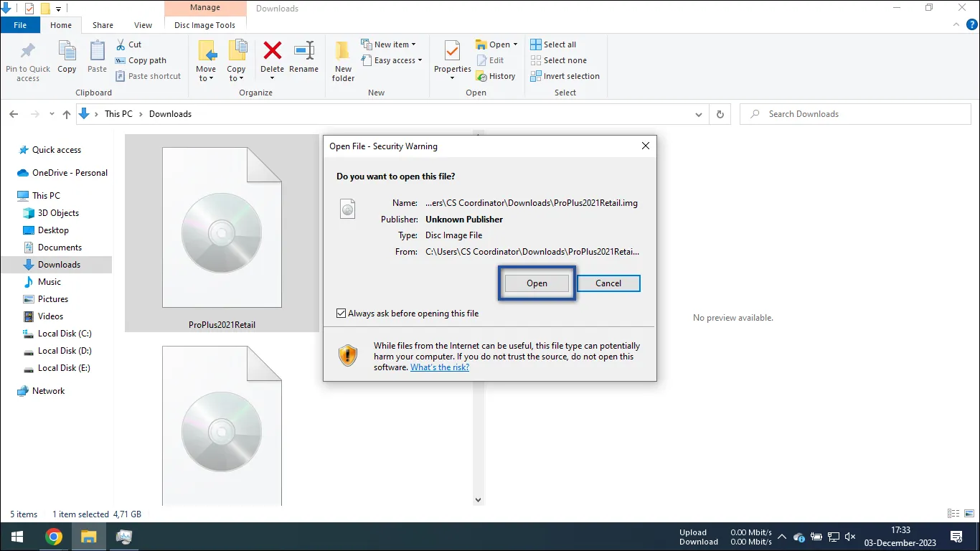Screen dimensions: 980x551
Task: Refresh the Downloads folder
Action: coord(720,113)
